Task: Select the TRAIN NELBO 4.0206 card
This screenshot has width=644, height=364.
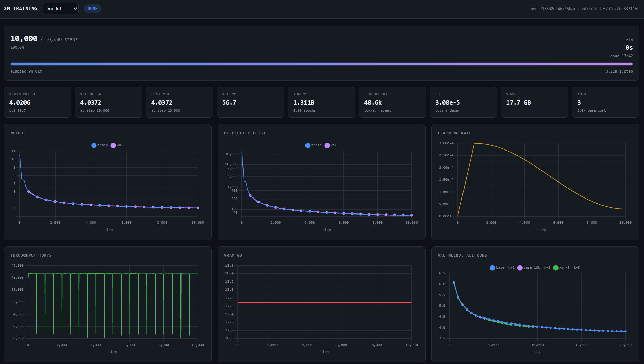Action: click(x=37, y=102)
